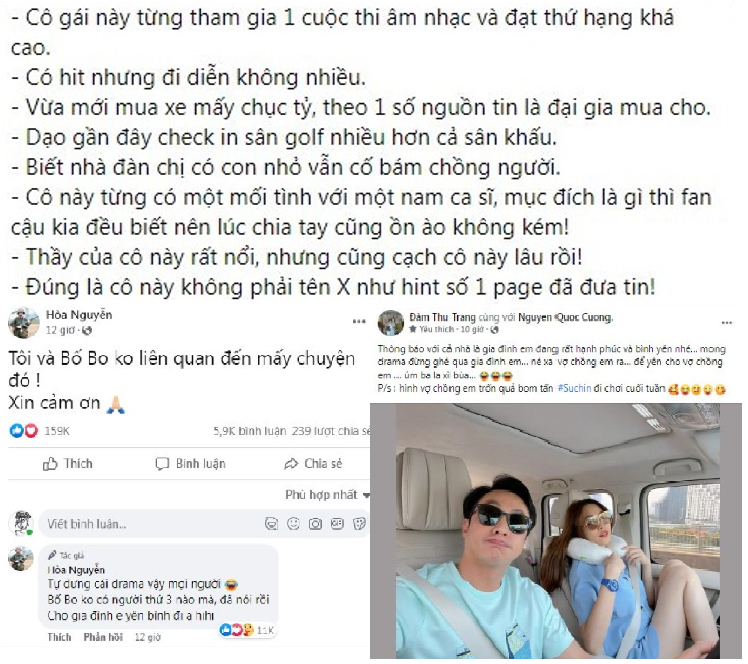Screen dimensions: 748x664
Task: Click the 5,9K bình luận comments count
Action: point(249,431)
